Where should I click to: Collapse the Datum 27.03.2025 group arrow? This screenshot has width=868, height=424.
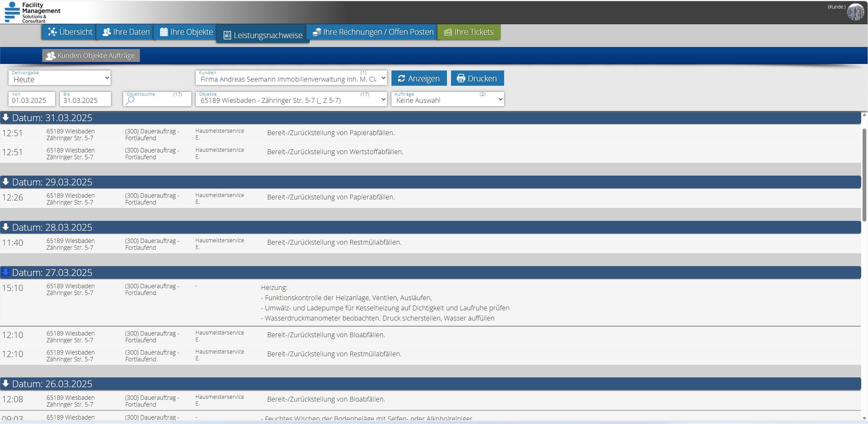[5, 272]
